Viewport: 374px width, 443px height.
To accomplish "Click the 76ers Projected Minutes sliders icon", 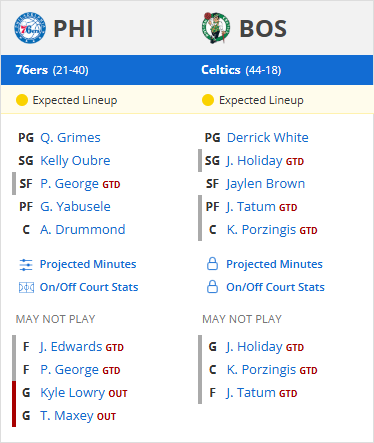I will (x=26, y=265).
